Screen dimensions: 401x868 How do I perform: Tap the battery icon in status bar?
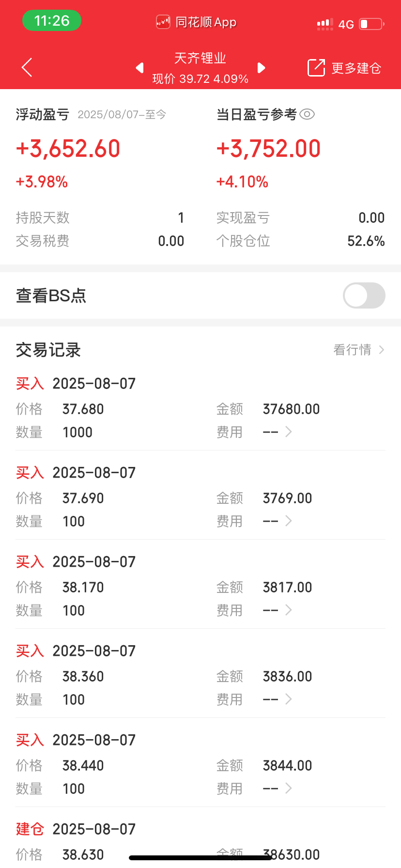[372, 24]
